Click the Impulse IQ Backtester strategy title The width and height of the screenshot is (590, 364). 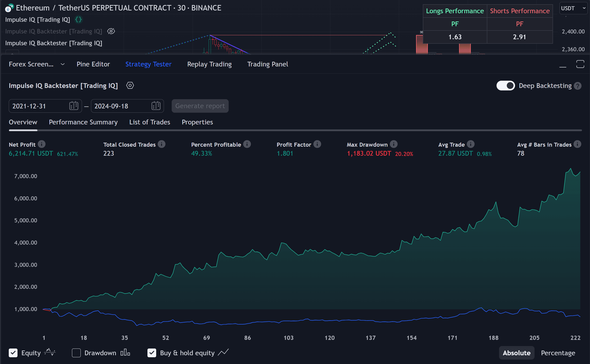click(x=63, y=86)
